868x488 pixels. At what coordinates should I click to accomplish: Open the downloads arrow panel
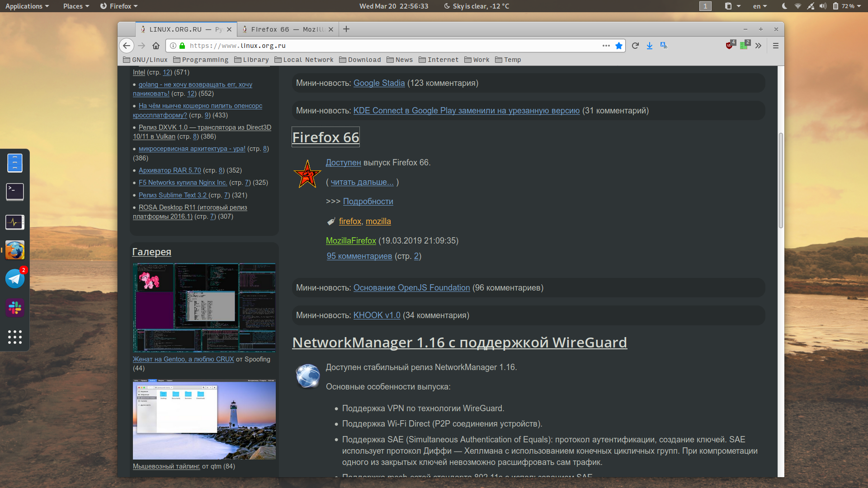650,46
